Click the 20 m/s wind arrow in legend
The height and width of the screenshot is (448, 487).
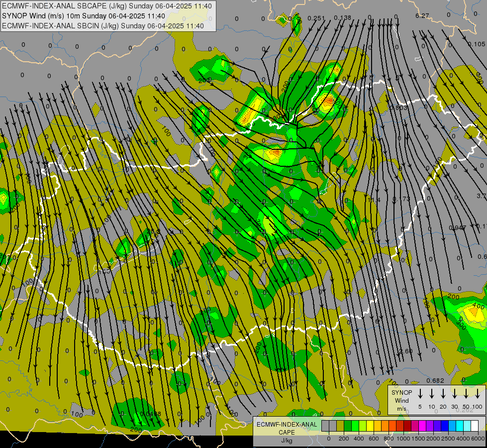443,393
